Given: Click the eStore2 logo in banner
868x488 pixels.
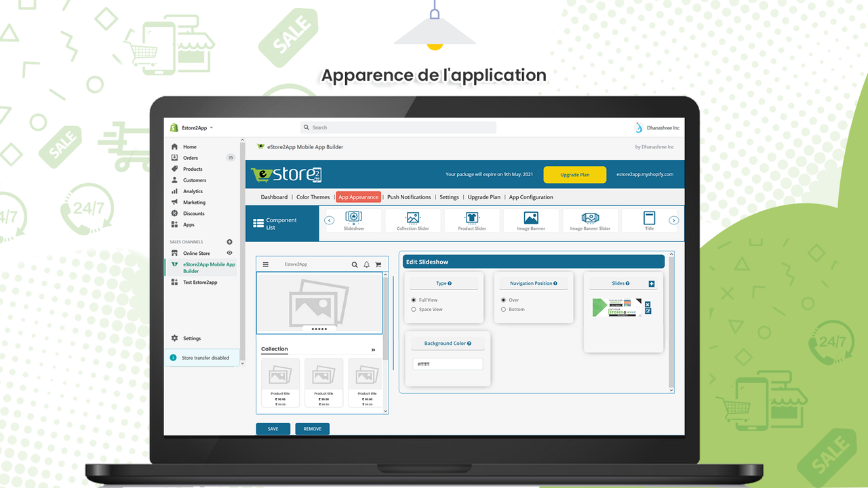Looking at the screenshot, I should pyautogui.click(x=286, y=175).
